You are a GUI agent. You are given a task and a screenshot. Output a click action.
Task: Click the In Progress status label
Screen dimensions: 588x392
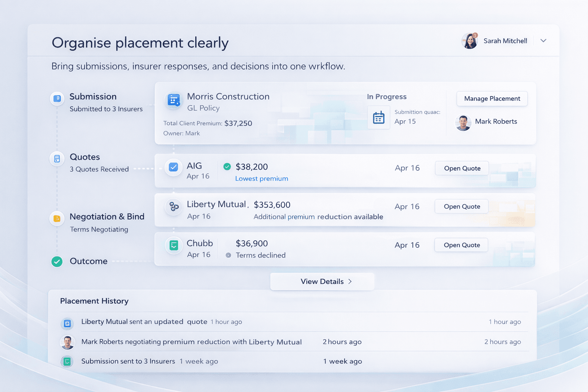pyautogui.click(x=387, y=97)
